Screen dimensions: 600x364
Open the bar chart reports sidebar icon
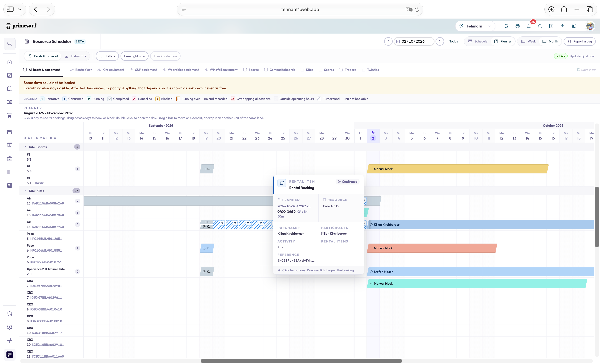tap(9, 185)
